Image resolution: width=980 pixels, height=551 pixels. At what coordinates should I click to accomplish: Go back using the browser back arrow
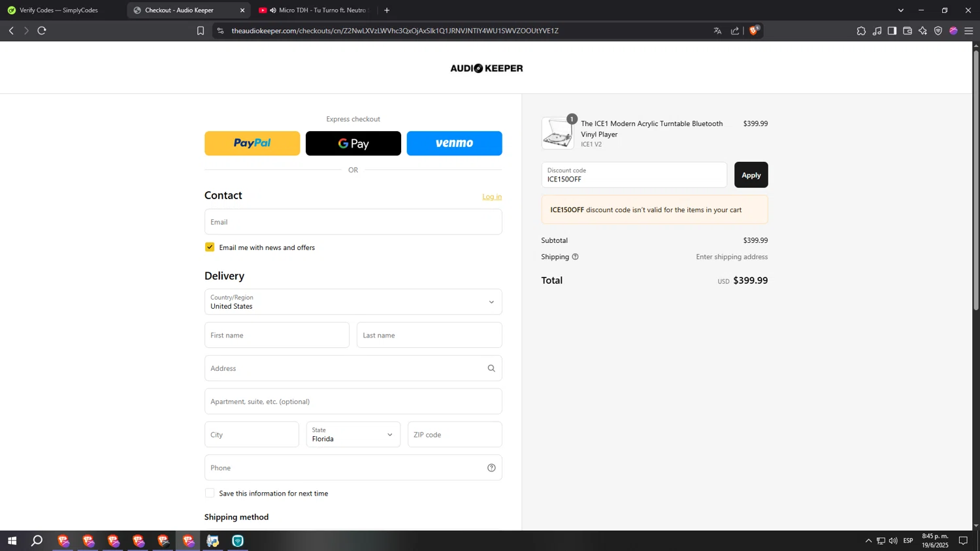pyautogui.click(x=11, y=31)
